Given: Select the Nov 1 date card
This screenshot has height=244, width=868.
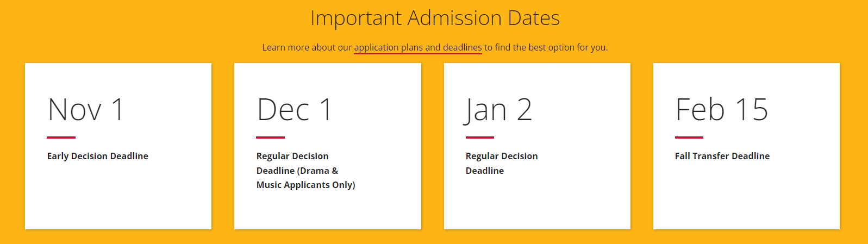Looking at the screenshot, I should point(118,146).
